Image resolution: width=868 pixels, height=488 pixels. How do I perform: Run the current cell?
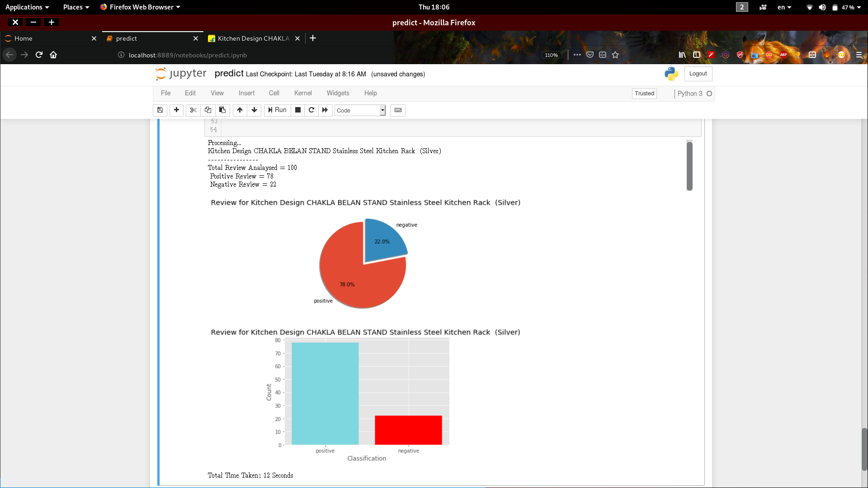click(277, 110)
